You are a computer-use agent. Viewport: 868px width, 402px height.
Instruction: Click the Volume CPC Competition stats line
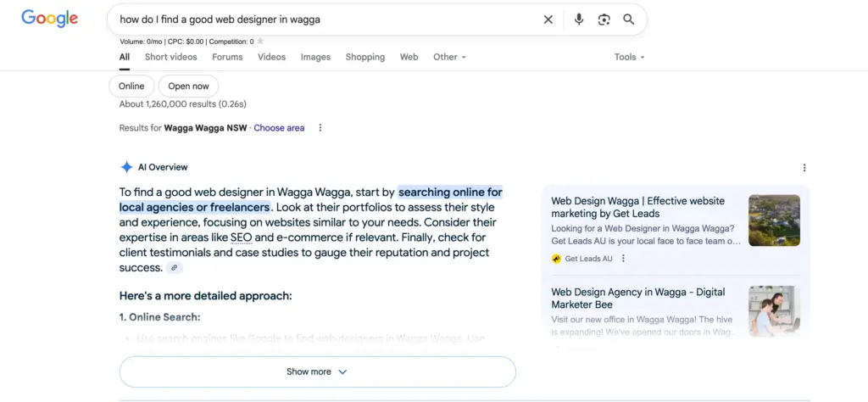[x=186, y=41]
